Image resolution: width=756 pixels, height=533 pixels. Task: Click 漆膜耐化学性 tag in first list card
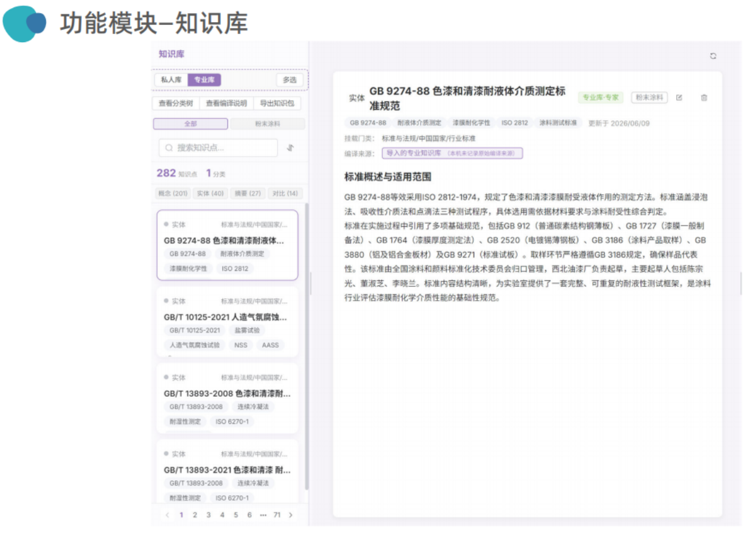coord(188,269)
